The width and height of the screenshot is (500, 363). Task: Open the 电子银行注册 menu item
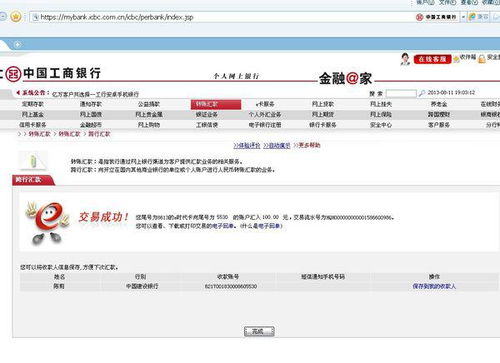tap(265, 125)
